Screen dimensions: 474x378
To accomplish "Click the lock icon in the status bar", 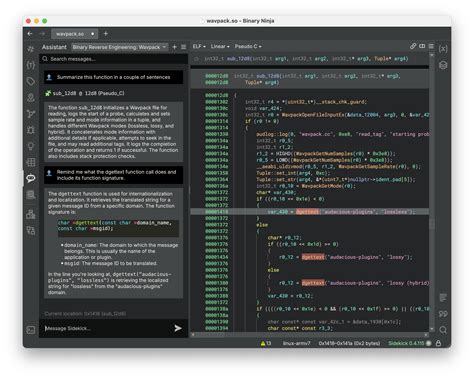I will [438, 343].
